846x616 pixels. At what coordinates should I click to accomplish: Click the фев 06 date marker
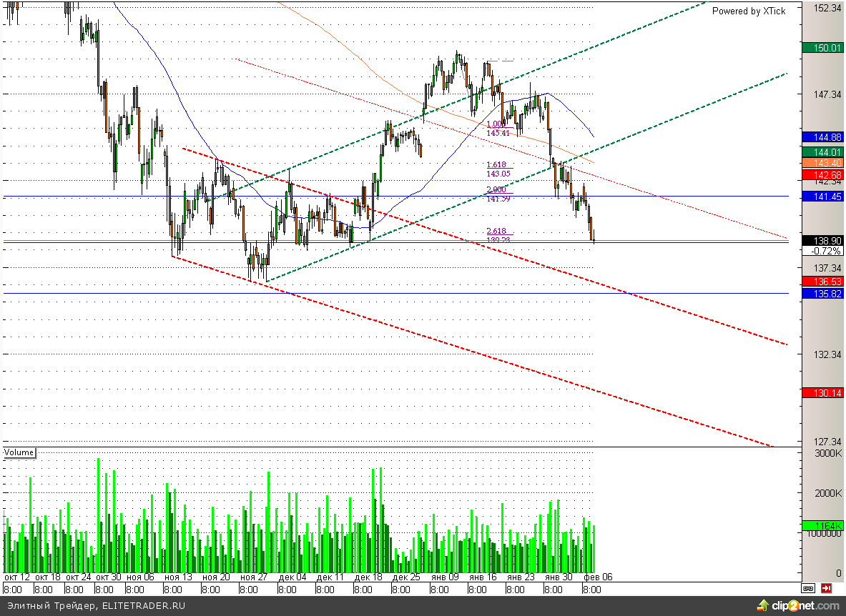tap(598, 577)
